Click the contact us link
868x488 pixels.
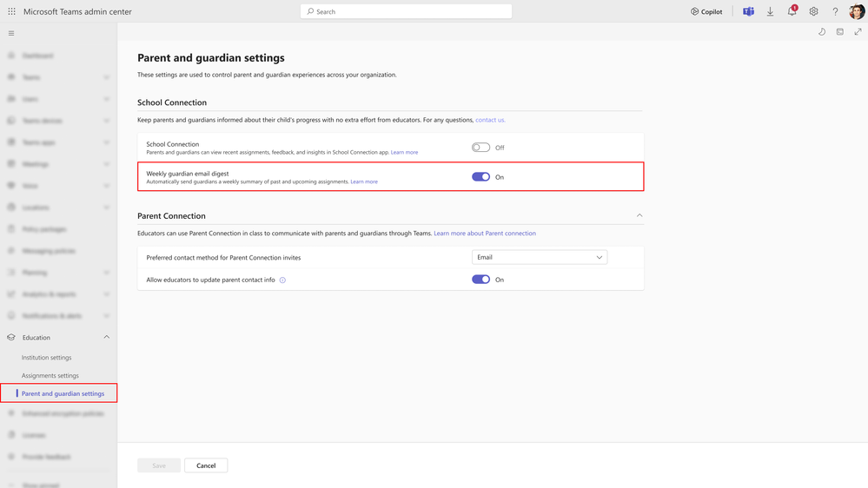point(490,120)
